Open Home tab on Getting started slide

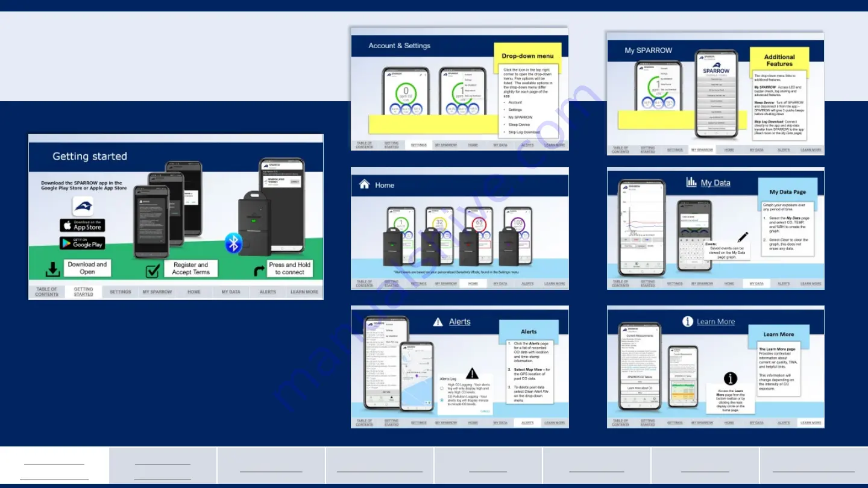(193, 292)
